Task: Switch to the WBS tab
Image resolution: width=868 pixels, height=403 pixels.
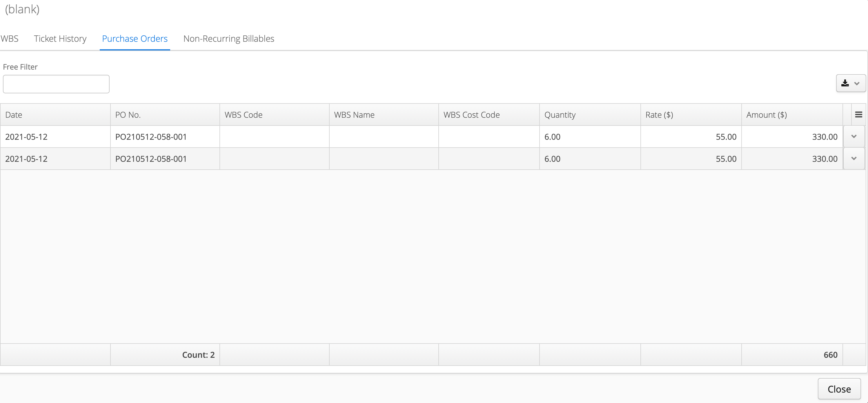Action: (x=10, y=39)
